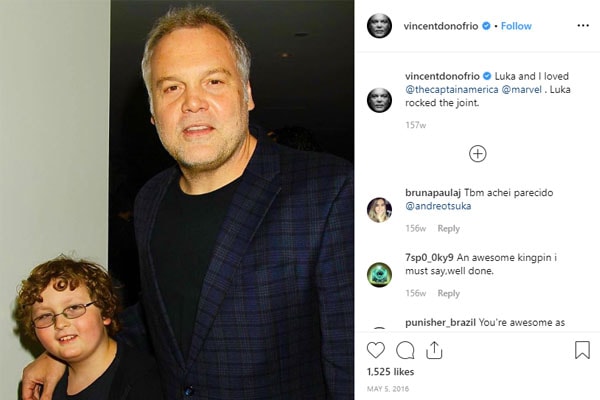Open 7sp0_0ky9's green profile avatar
Screen dimensions: 600x400
click(379, 274)
